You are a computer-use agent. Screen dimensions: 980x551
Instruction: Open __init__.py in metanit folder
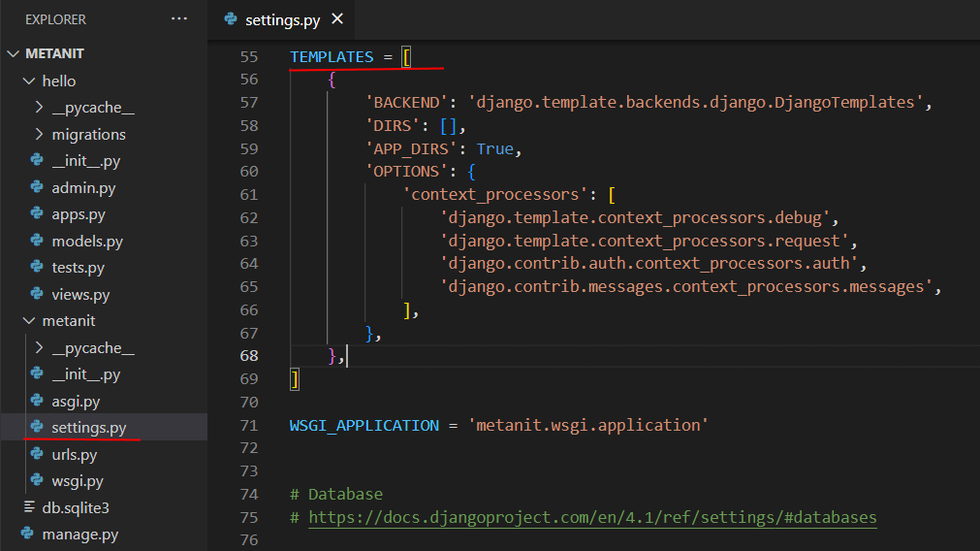tap(85, 374)
